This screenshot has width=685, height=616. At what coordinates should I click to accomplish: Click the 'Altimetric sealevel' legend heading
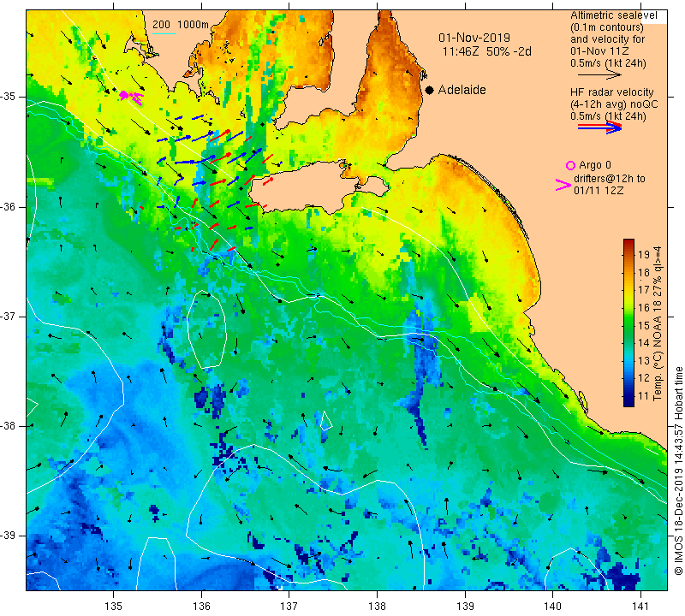pyautogui.click(x=613, y=15)
